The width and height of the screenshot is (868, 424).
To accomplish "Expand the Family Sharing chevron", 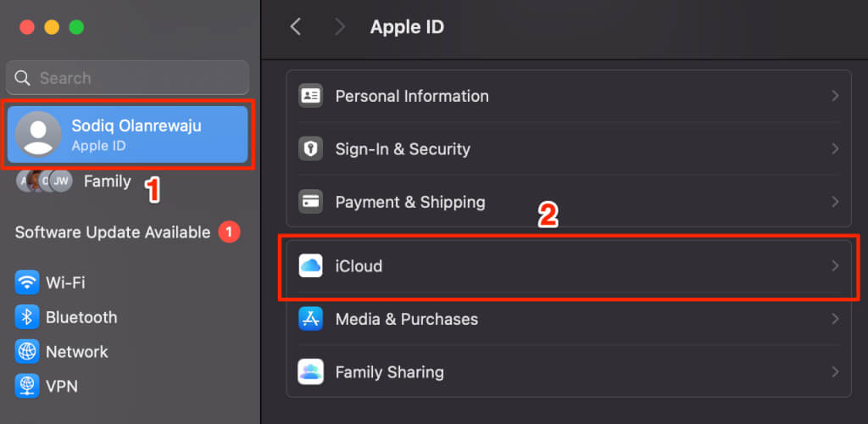I will coord(835,372).
